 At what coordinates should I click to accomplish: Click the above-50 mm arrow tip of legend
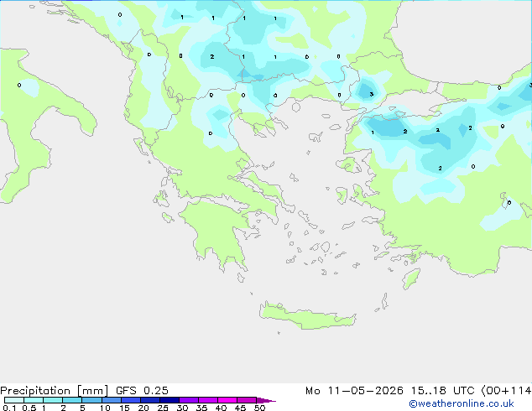coord(266,400)
